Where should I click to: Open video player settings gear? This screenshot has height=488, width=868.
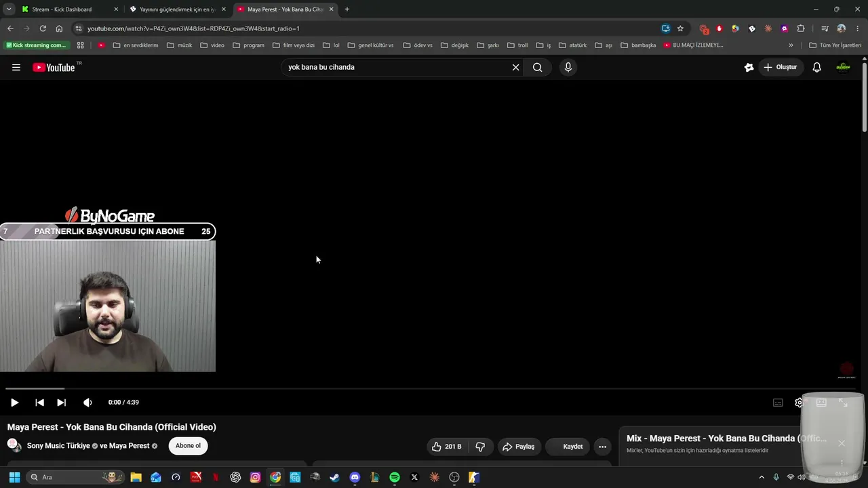[x=799, y=403]
